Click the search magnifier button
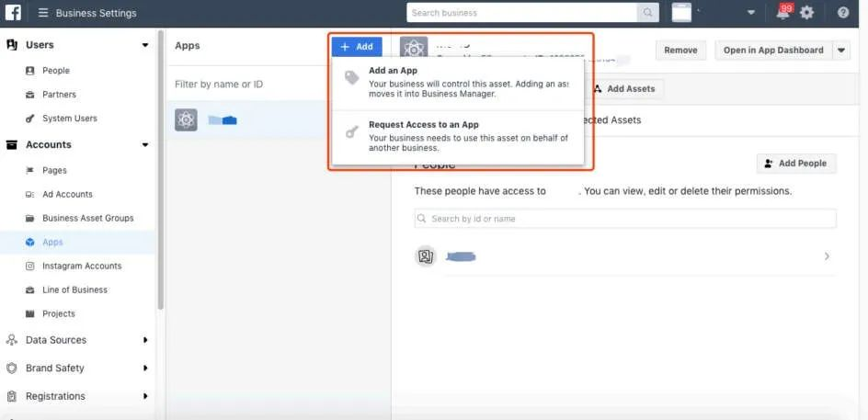868x420 pixels. [647, 13]
